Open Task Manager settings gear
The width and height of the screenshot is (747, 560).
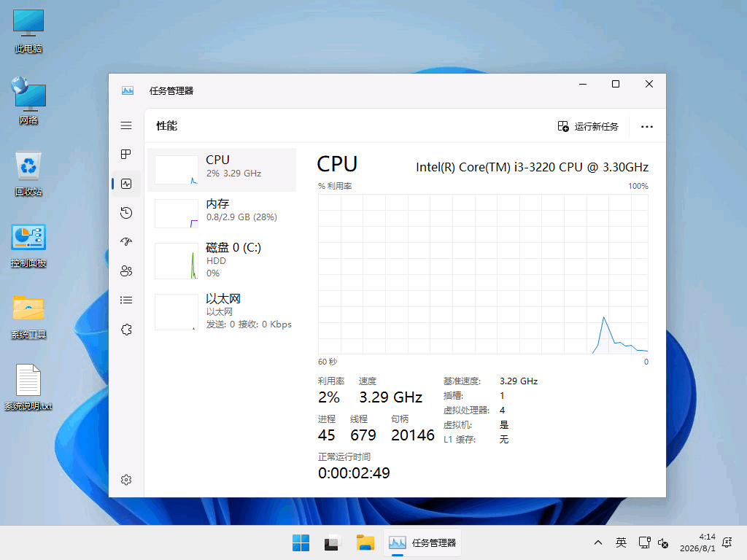[x=126, y=480]
